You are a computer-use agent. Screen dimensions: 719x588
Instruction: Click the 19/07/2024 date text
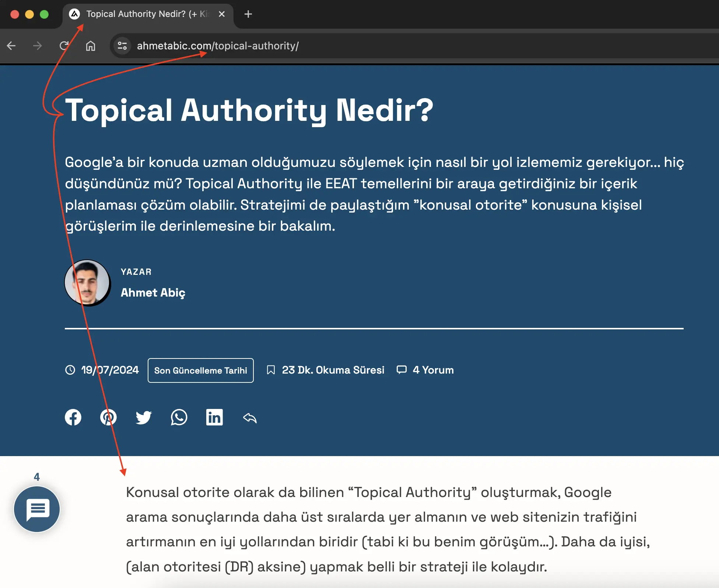coord(110,370)
